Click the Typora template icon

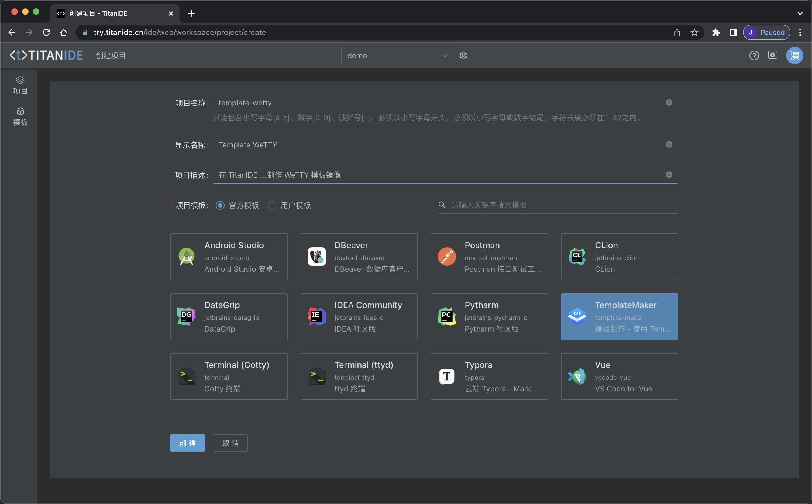[x=447, y=376]
